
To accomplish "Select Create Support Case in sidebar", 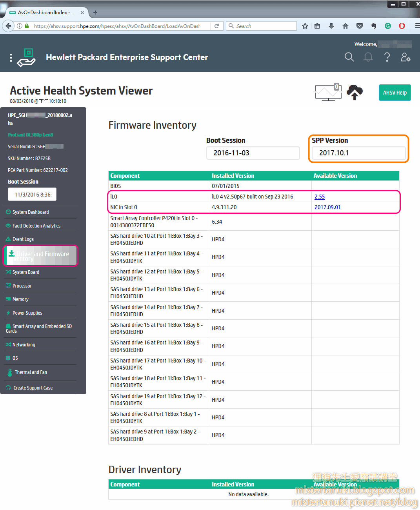I will (x=33, y=388).
